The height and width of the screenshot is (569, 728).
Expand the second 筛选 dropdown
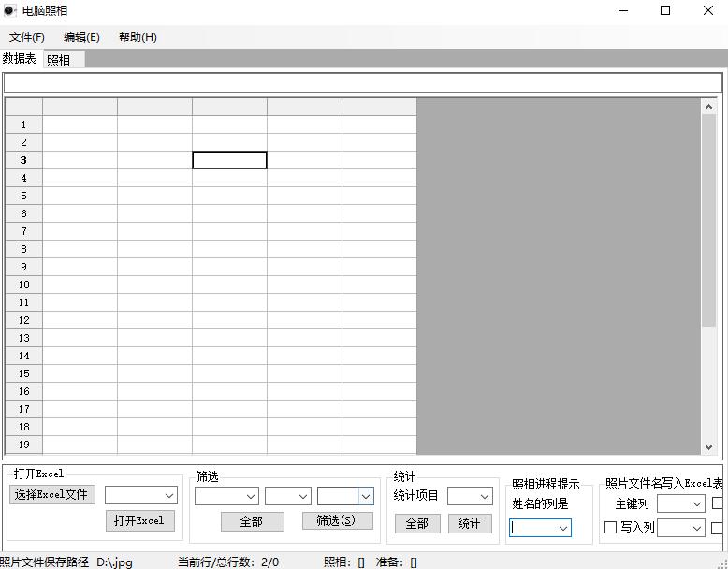[x=303, y=497]
